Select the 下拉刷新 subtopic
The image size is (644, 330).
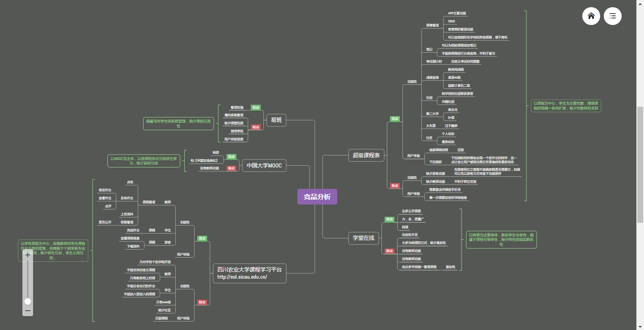tap(436, 162)
